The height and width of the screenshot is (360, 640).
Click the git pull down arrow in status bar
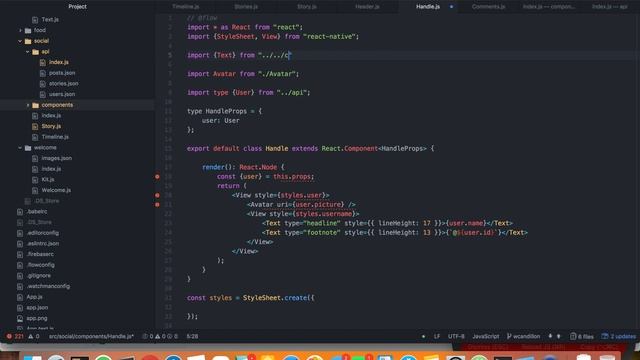point(550,336)
